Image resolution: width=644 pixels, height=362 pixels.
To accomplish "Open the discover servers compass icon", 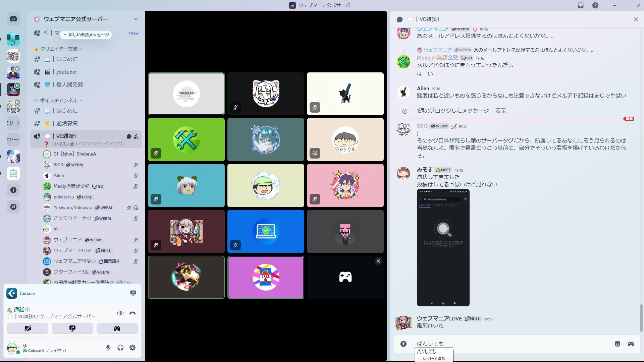I will [13, 207].
